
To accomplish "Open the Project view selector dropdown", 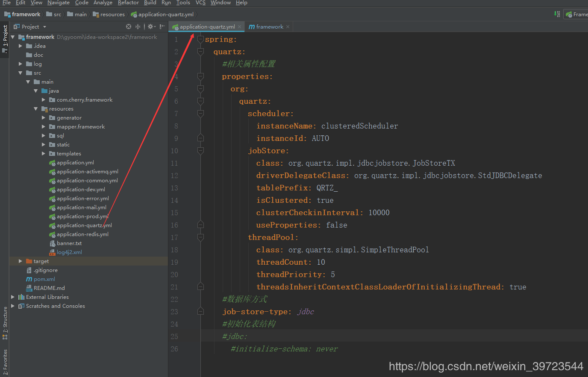I will [x=30, y=26].
